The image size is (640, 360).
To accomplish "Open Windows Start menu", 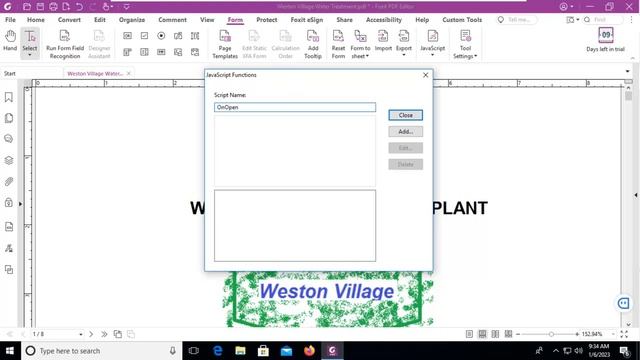I will click(10, 351).
